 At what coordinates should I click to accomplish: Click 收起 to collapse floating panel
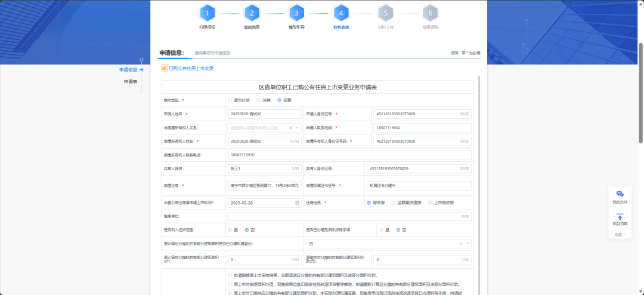pos(618,235)
